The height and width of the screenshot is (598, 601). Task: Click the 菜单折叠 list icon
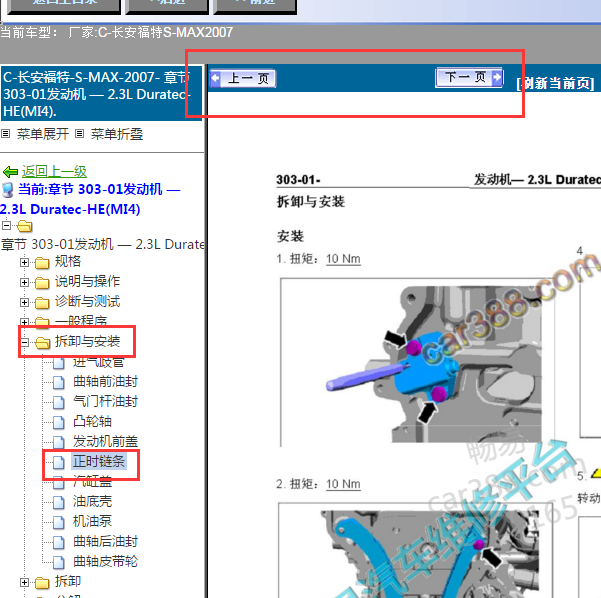(x=79, y=134)
